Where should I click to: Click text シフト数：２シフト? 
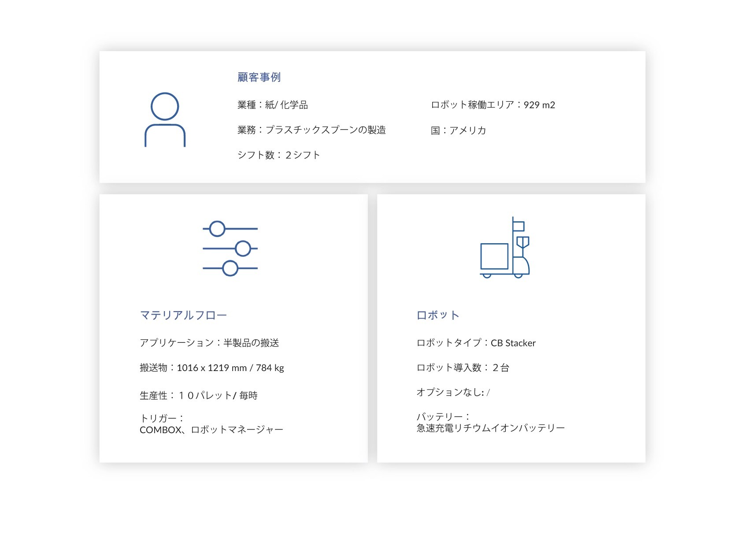tap(279, 155)
